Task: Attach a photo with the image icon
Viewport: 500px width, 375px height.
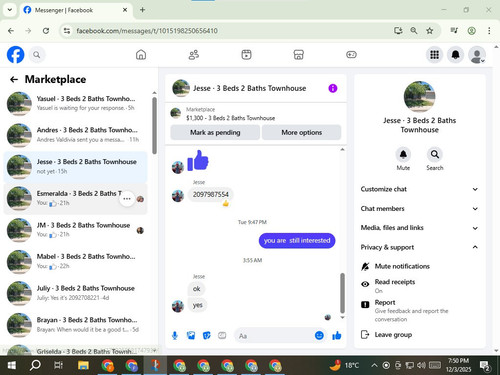Action: [x=191, y=335]
